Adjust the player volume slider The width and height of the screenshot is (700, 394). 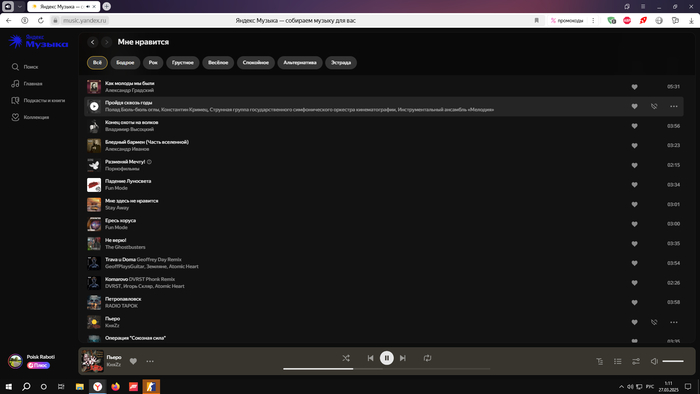[673, 361]
